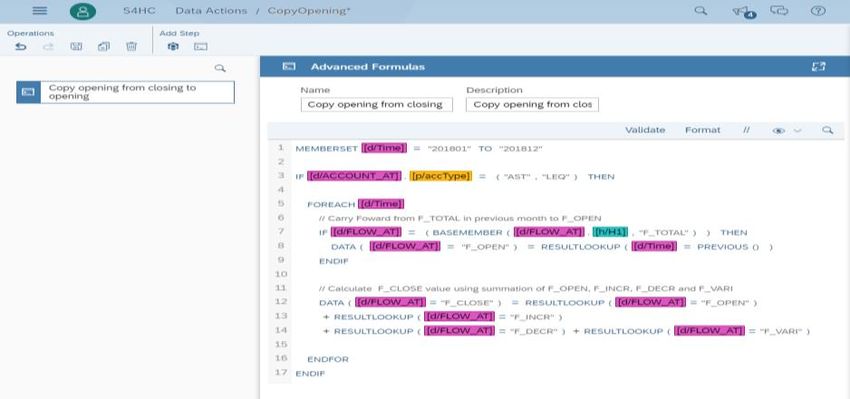Click the 'Carry Foward' comment on line 6
The width and height of the screenshot is (850, 399).
[460, 218]
